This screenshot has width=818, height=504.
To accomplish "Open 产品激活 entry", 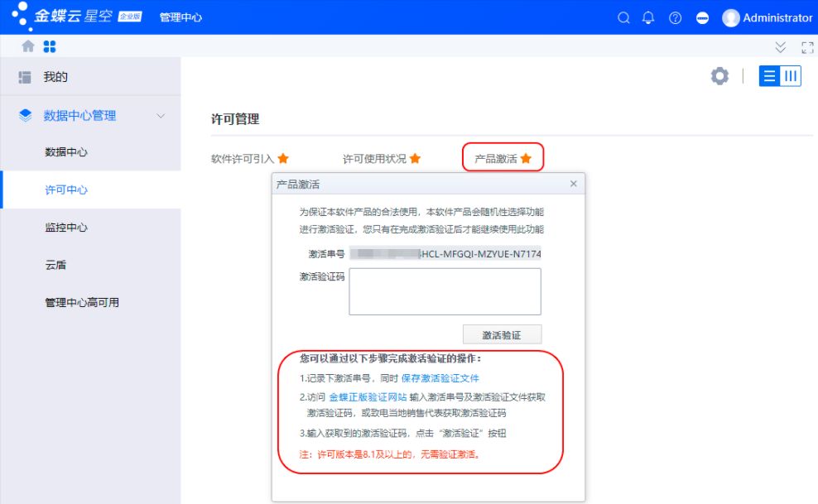I will click(x=496, y=158).
